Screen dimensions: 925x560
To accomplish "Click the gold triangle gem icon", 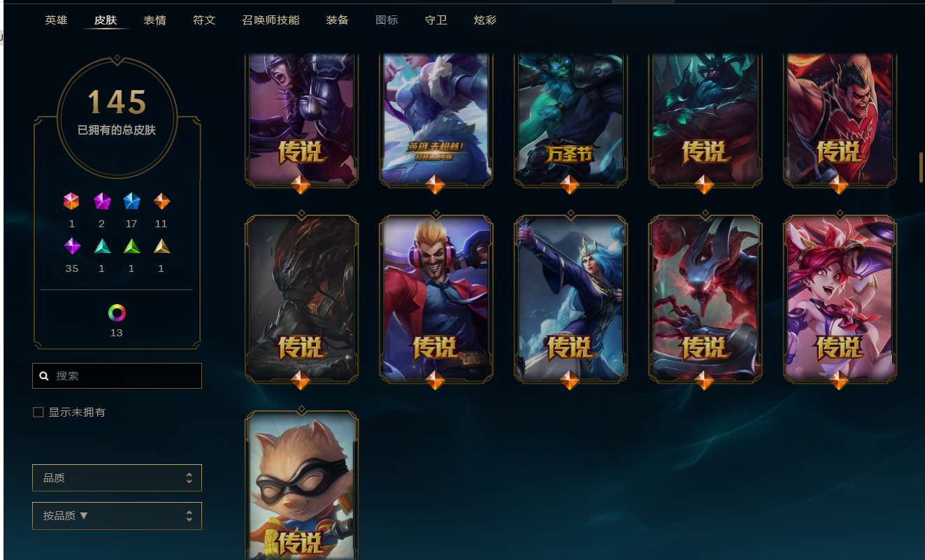I will click(162, 246).
